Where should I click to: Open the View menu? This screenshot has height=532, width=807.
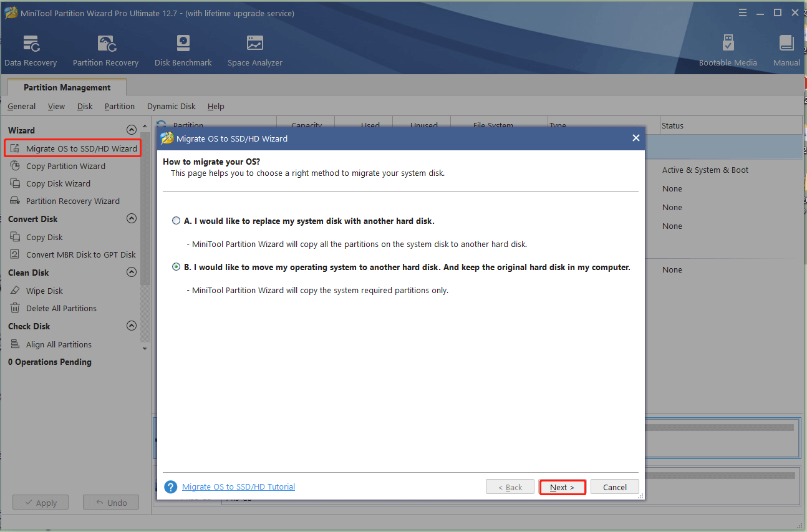tap(56, 107)
